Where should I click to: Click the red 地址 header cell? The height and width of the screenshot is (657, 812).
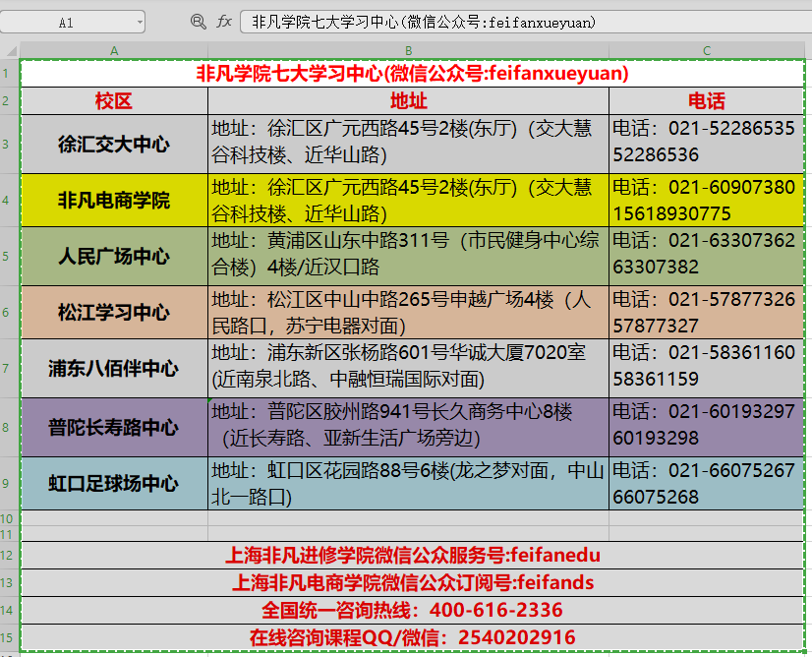click(408, 101)
